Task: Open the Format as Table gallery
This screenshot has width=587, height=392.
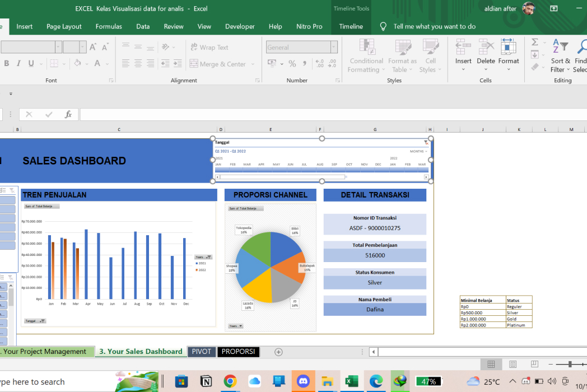Action: 402,55
